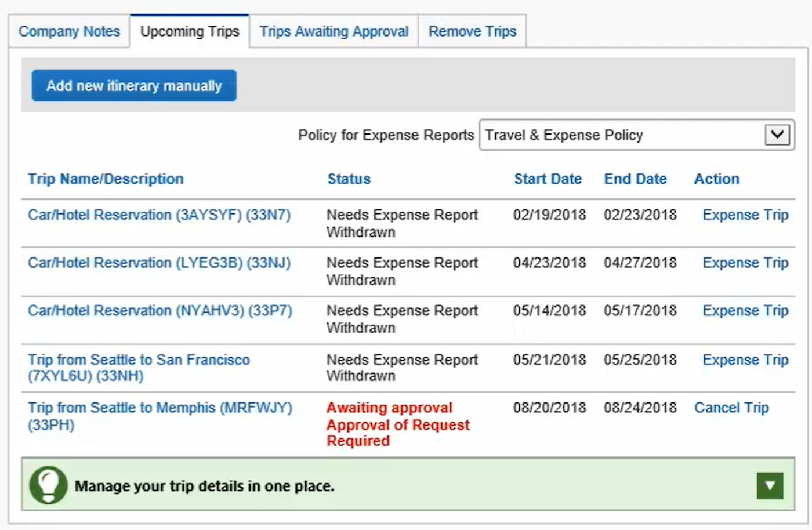Open the Trips Awaiting Approval tab
The height and width of the screenshot is (530, 812).
[333, 31]
